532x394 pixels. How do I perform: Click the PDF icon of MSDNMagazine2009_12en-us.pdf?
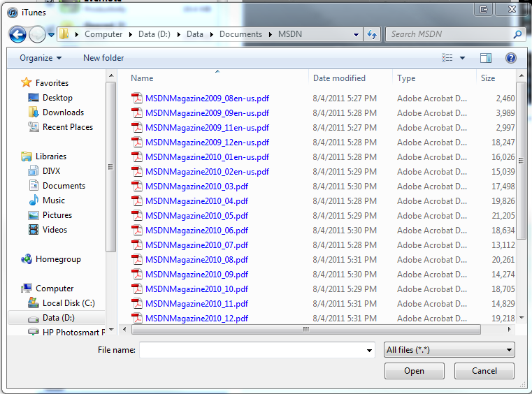(137, 142)
